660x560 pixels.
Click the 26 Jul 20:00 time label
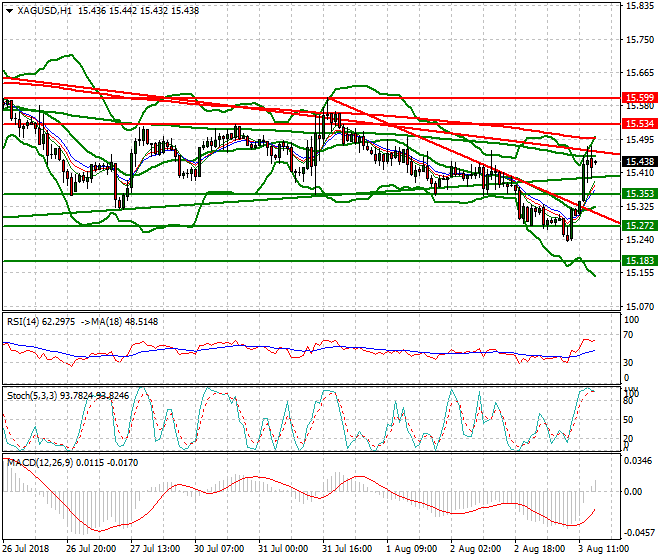91,549
